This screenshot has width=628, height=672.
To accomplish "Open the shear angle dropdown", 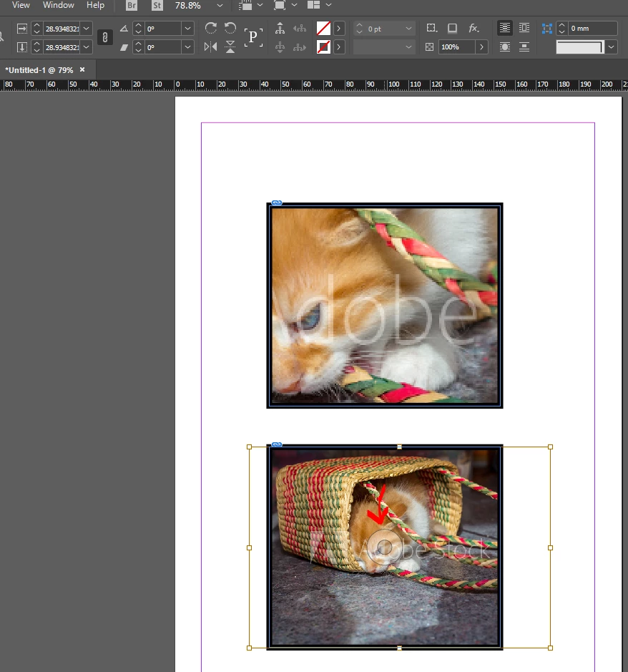I will [x=187, y=47].
